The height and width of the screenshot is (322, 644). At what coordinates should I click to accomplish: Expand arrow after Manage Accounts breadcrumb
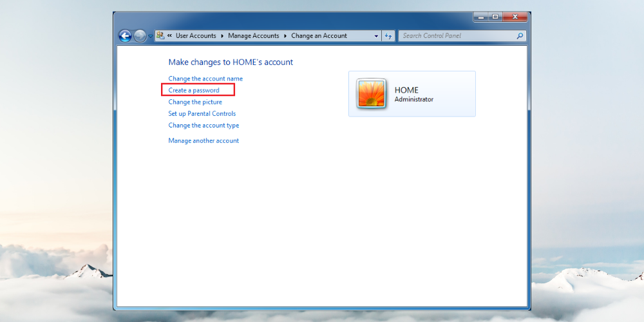(x=285, y=35)
